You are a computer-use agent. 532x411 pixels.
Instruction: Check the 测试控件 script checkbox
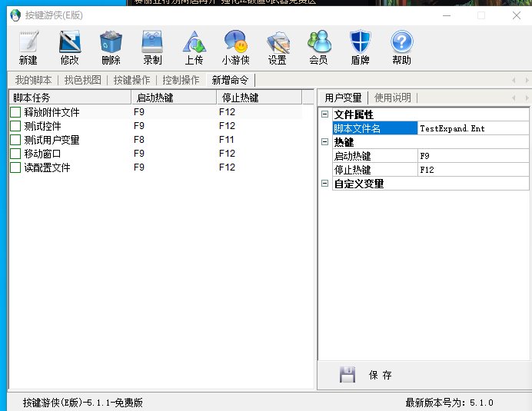(x=15, y=126)
